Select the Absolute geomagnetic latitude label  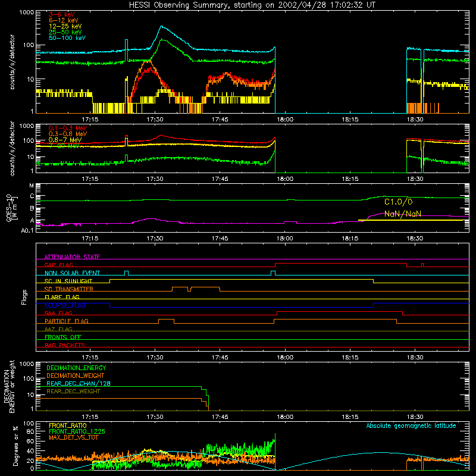[411, 425]
